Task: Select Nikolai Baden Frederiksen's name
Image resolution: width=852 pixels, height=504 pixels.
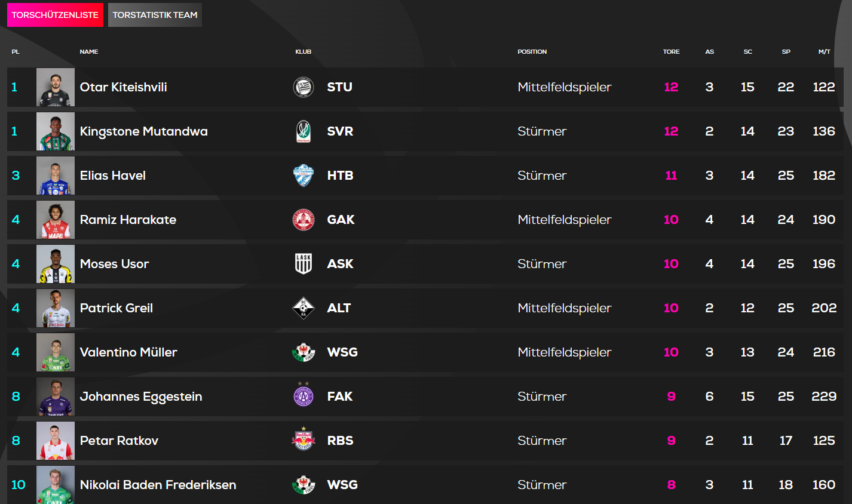Action: tap(158, 485)
